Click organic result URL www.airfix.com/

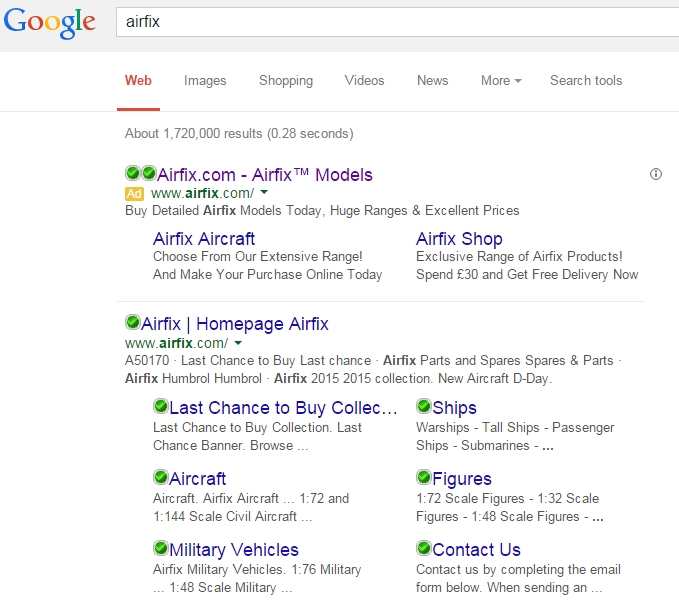click(176, 343)
